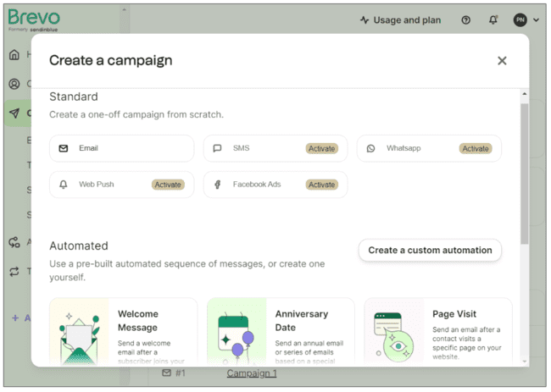This screenshot has height=392, width=551.
Task: Click the Facebook Ads logo icon
Action: pyautogui.click(x=218, y=185)
